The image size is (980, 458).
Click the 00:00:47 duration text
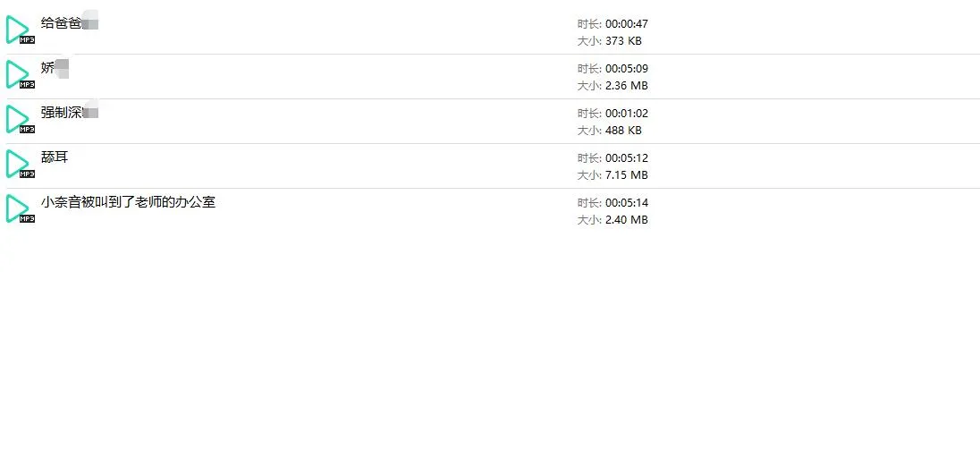[626, 24]
